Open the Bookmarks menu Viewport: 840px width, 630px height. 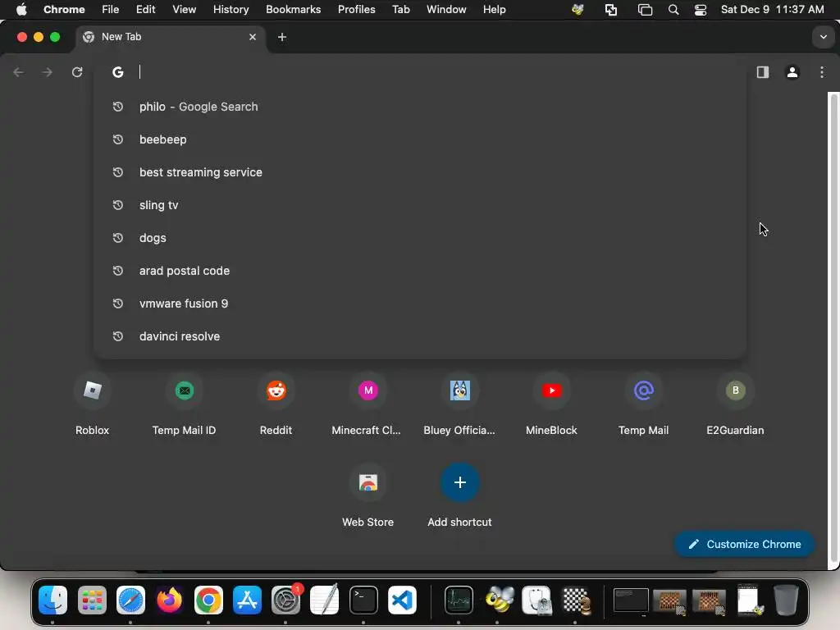(x=293, y=10)
